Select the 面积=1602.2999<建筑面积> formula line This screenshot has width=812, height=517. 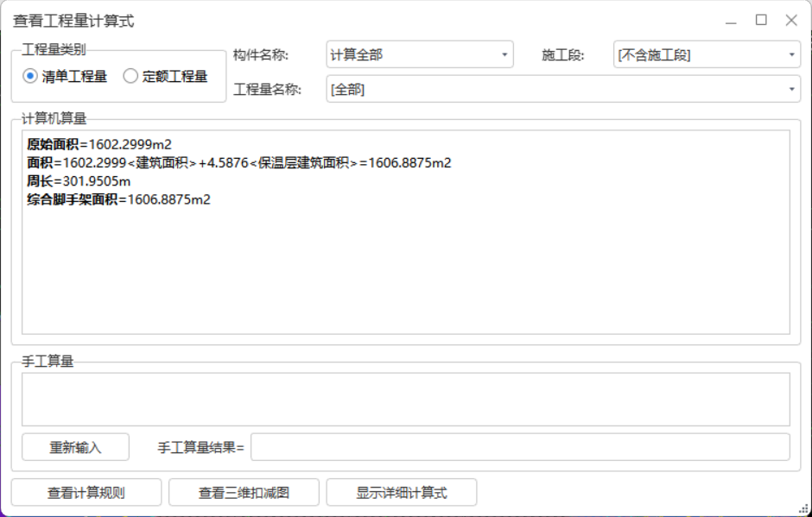click(239, 163)
